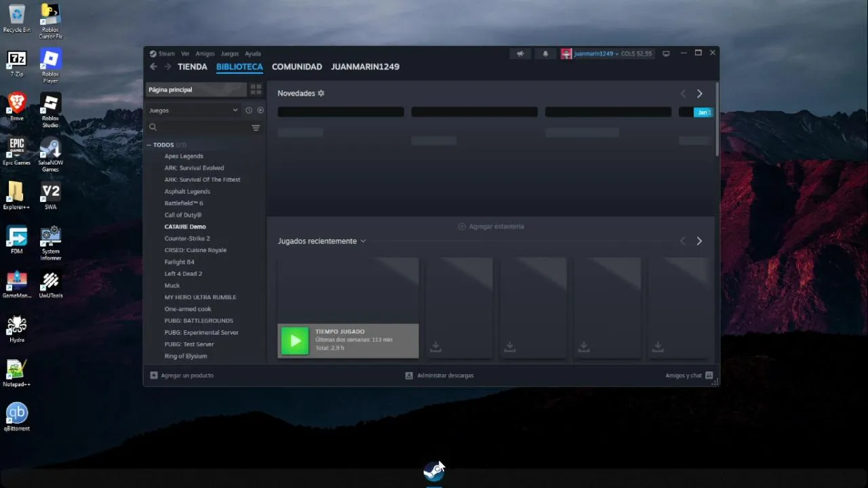Sort library by recent activity clock icon
Viewport: 868px width, 488px height.
point(249,110)
